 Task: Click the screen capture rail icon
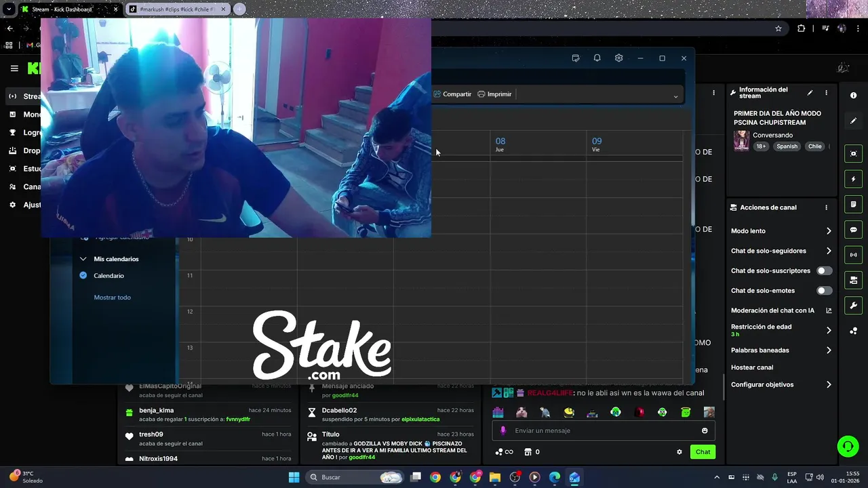tap(853, 154)
